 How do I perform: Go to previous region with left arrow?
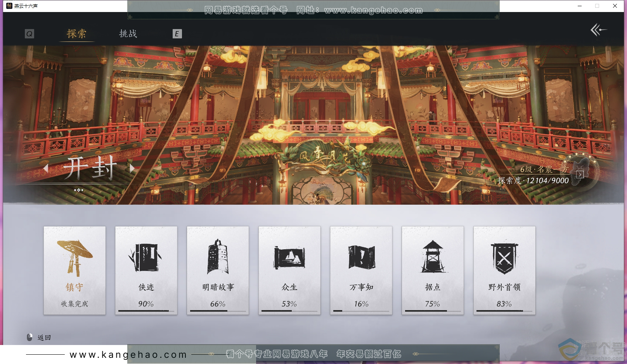46,168
